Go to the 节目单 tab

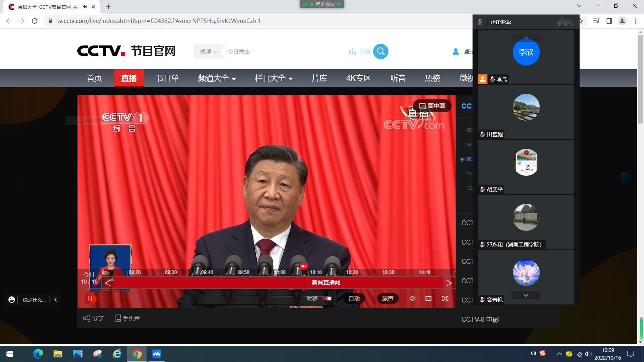tap(167, 78)
